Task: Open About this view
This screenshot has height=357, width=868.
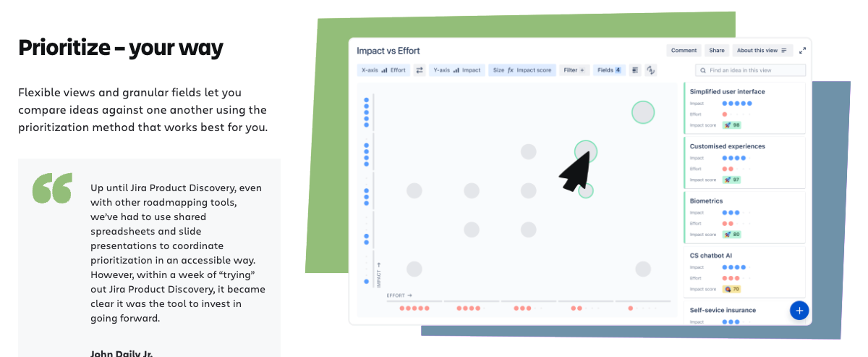Action: click(762, 51)
